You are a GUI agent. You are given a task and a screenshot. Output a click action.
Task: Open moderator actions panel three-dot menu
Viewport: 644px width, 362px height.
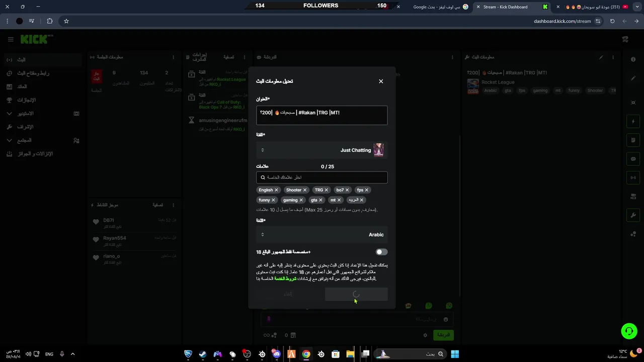click(245, 57)
